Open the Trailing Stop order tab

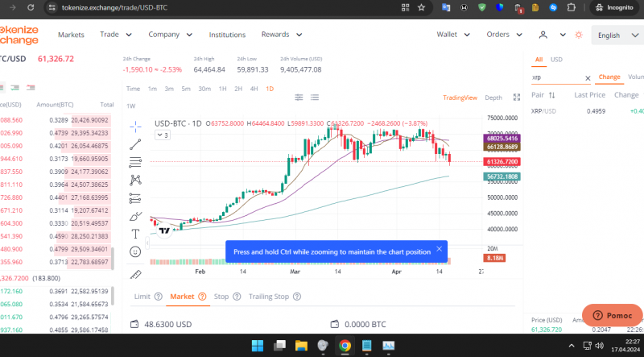click(269, 297)
